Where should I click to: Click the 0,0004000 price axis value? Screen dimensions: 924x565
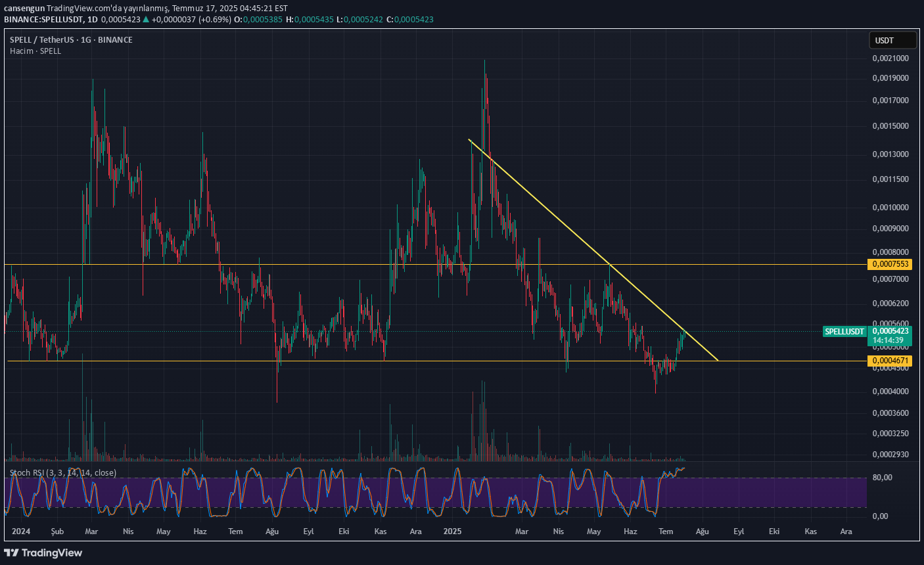point(890,392)
